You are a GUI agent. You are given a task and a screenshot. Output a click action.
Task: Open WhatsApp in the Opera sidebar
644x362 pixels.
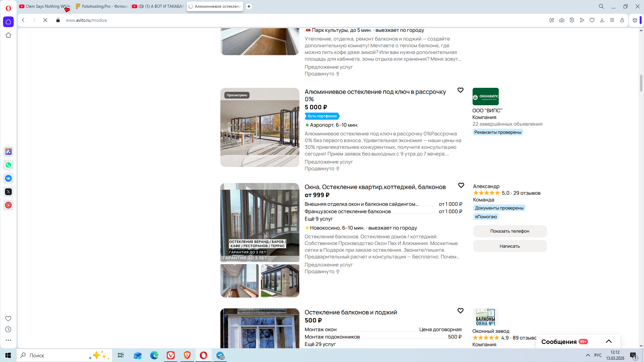click(8, 165)
